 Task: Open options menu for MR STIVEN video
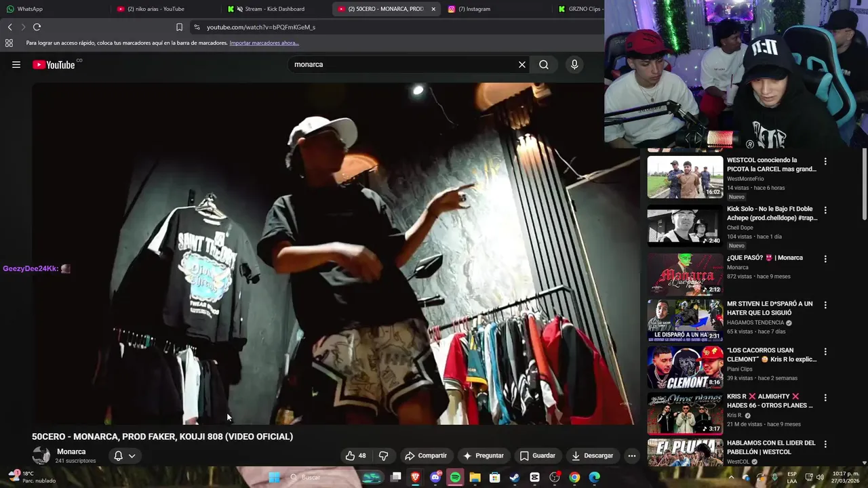tap(825, 305)
